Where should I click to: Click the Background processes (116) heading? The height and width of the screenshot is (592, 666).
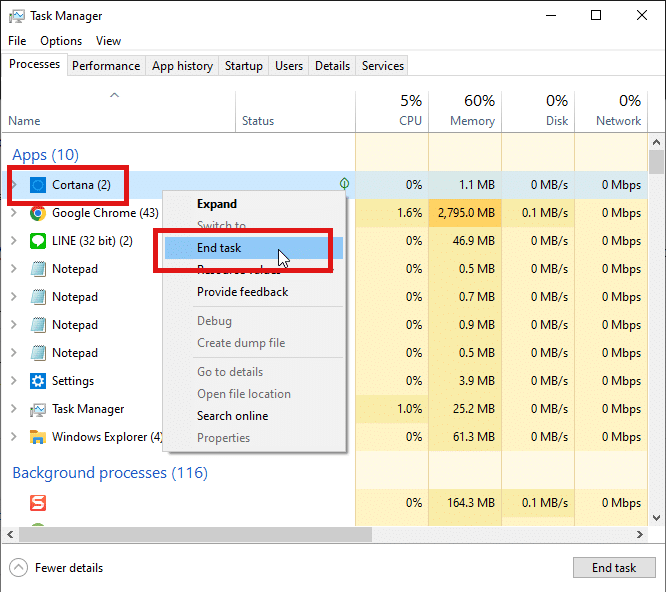click(x=110, y=473)
